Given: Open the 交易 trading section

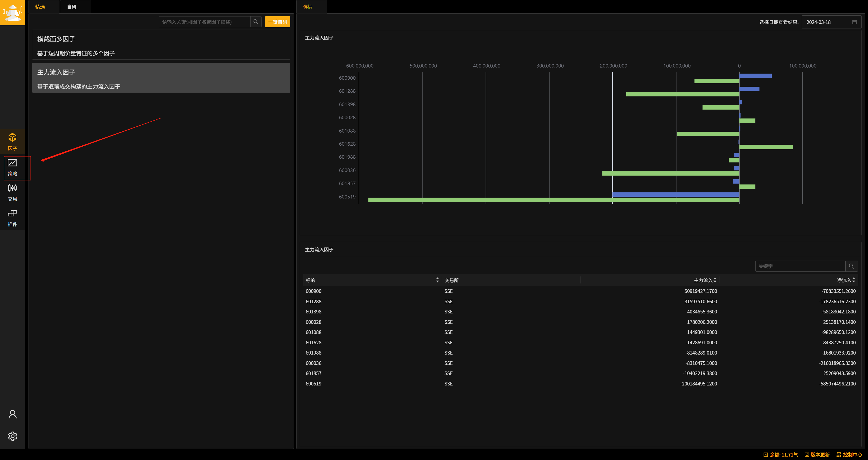Looking at the screenshot, I should tap(12, 193).
